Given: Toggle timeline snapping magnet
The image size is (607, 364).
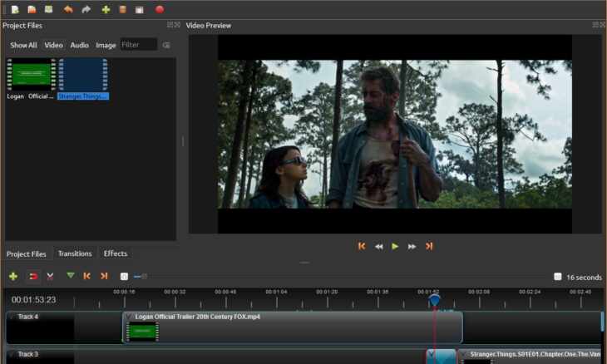Looking at the screenshot, I should [33, 276].
